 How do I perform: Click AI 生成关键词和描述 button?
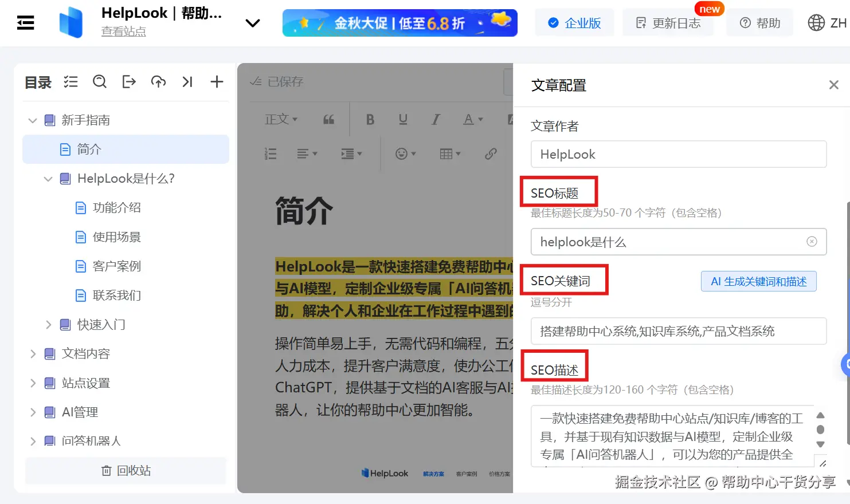coord(759,281)
